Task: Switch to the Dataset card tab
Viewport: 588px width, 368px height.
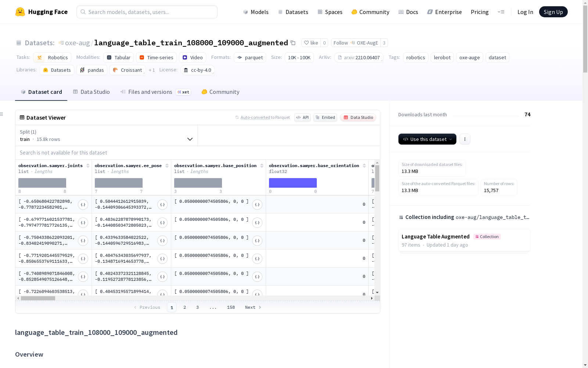Action: tap(41, 92)
